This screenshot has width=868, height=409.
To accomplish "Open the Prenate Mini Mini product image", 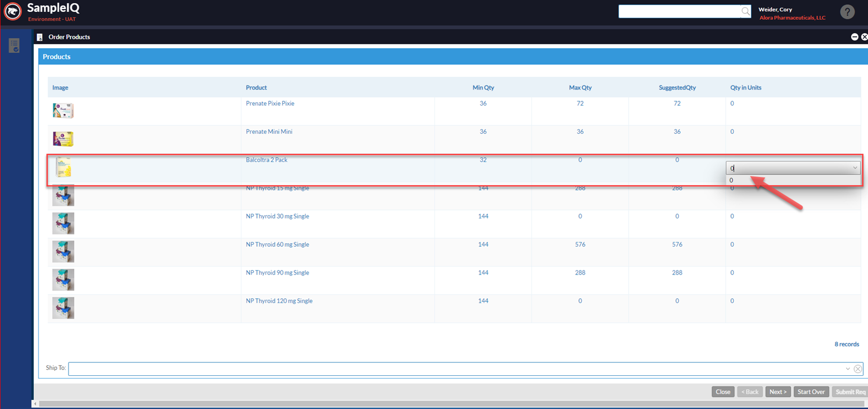I will click(63, 139).
